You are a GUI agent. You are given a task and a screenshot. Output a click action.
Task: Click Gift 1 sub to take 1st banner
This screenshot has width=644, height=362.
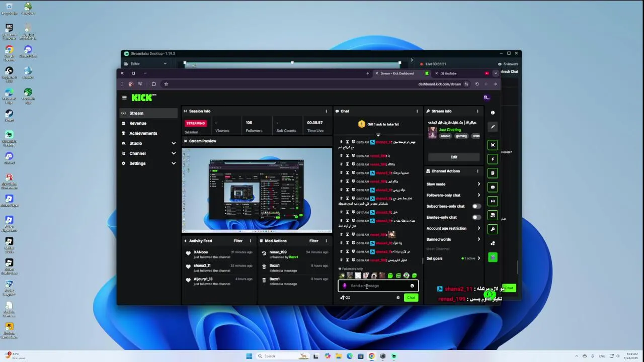click(378, 124)
